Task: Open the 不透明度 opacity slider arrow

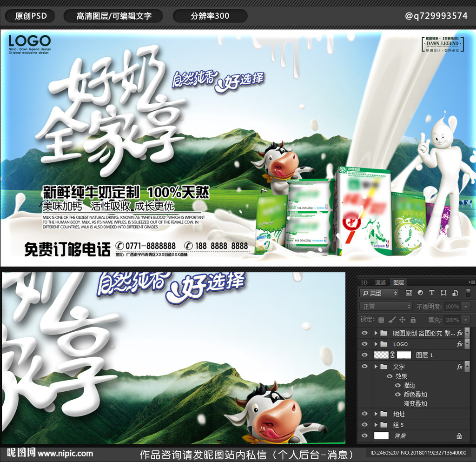Action: click(x=466, y=307)
